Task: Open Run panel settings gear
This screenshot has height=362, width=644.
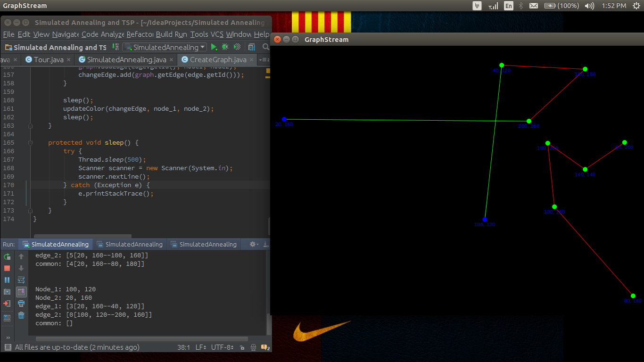Action: tap(253, 244)
